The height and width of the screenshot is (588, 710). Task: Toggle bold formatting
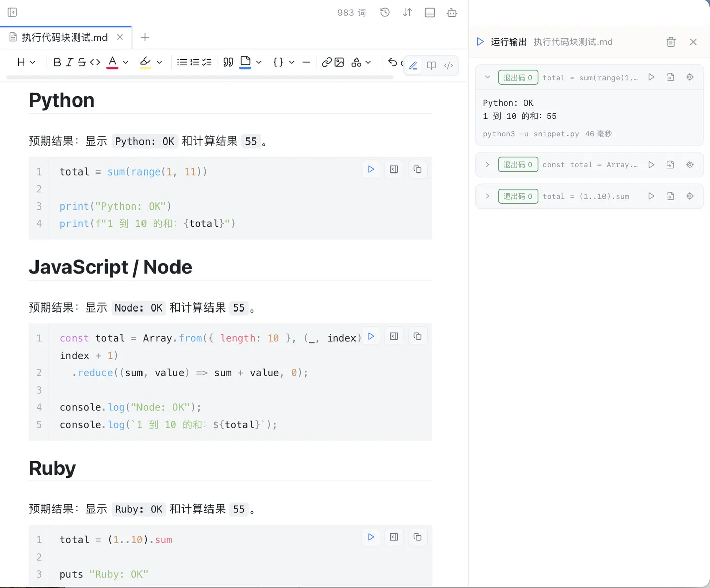pyautogui.click(x=57, y=62)
